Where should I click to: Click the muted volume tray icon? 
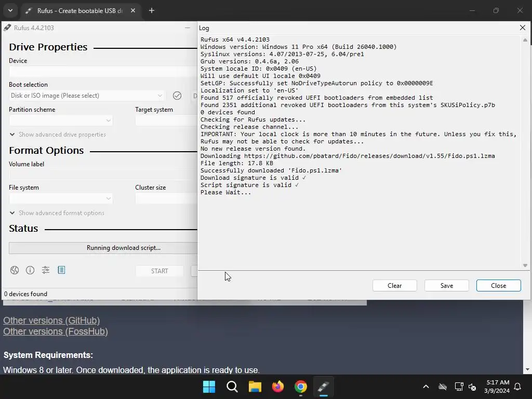point(472,387)
